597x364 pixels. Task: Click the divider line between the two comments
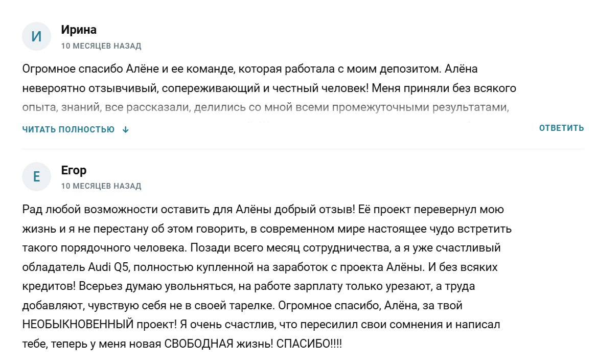coord(303,149)
